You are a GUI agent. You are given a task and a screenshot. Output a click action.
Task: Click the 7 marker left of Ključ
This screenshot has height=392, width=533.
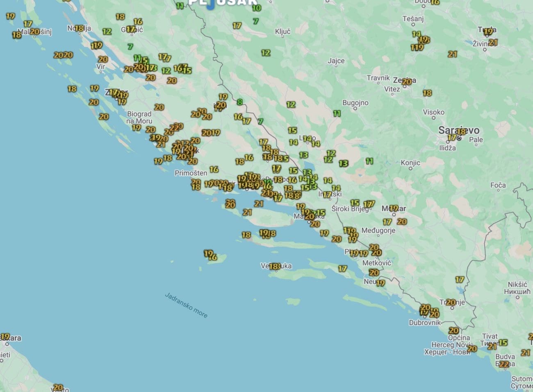[256, 21]
